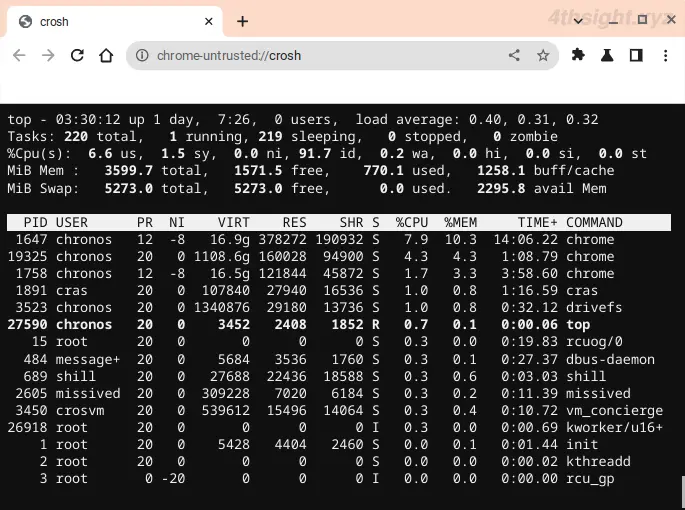Screen dimensions: 685x510
Task: Click the vm_concierge command name
Action: pyautogui.click(x=614, y=411)
